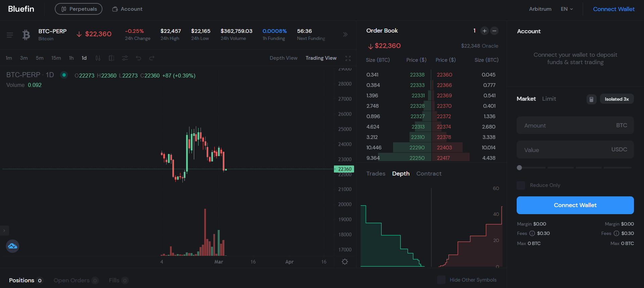Click bid price 22290 in order book
644x288 pixels.
click(x=417, y=147)
